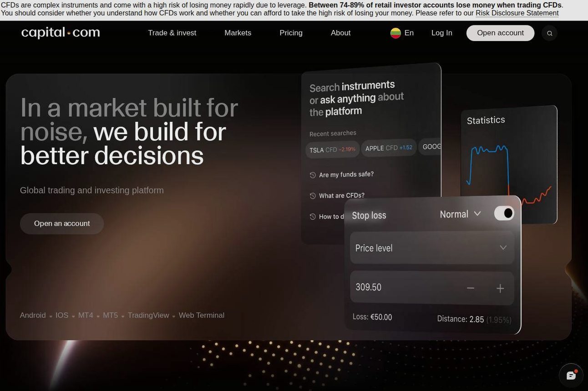Open the Price level dropdown
588x391 pixels.
pyautogui.click(x=432, y=248)
